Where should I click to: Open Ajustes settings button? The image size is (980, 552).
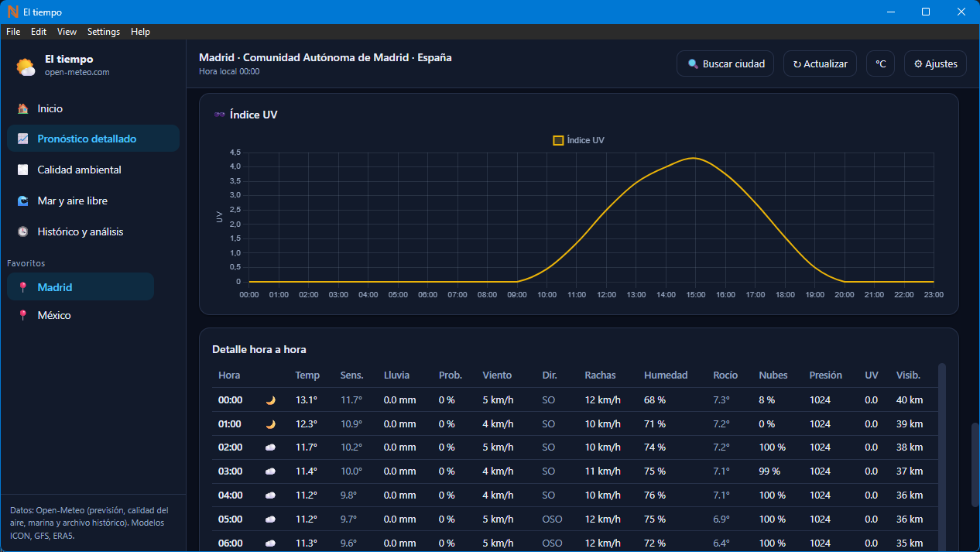point(935,64)
